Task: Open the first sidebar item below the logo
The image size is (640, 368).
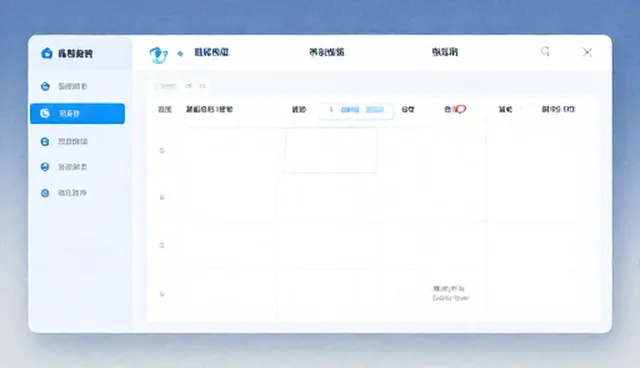Action: click(x=64, y=86)
